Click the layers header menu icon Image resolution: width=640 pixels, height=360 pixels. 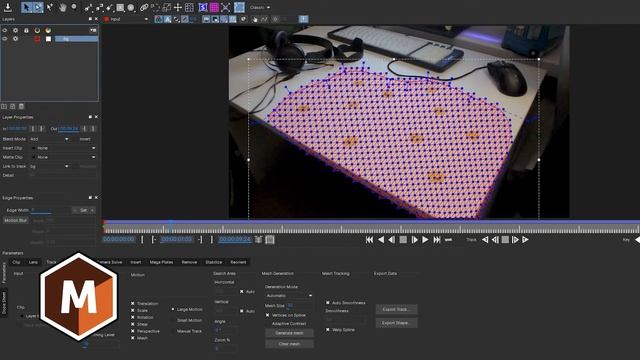click(93, 30)
